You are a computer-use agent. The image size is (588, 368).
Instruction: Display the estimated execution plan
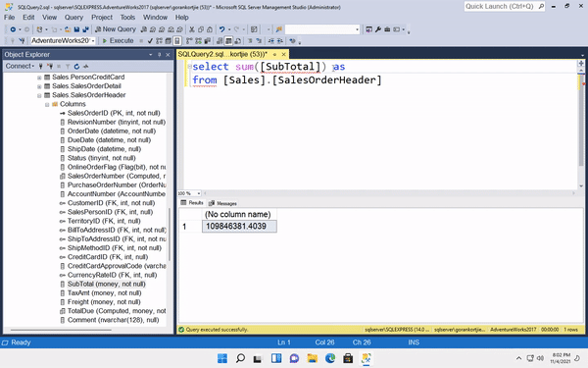click(x=159, y=40)
